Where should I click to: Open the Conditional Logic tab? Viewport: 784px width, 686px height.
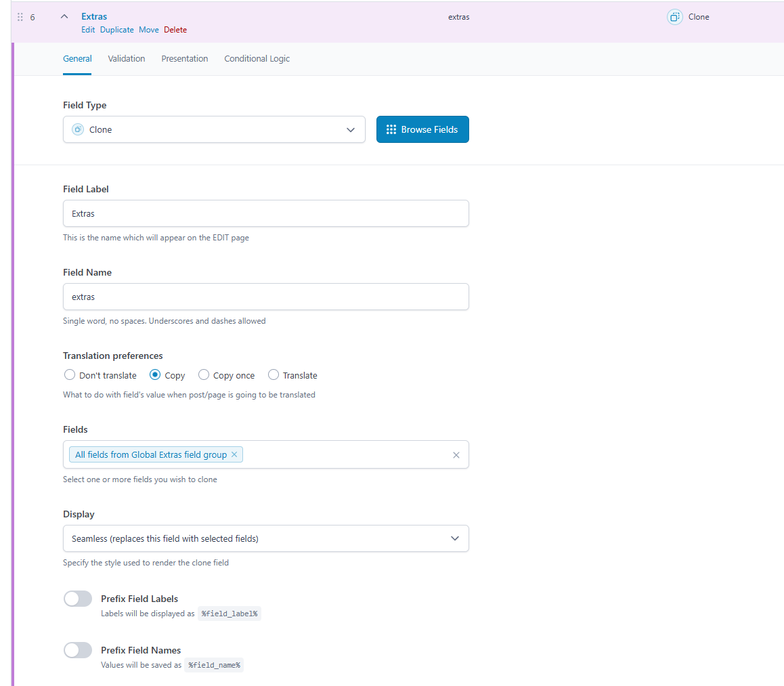click(257, 58)
